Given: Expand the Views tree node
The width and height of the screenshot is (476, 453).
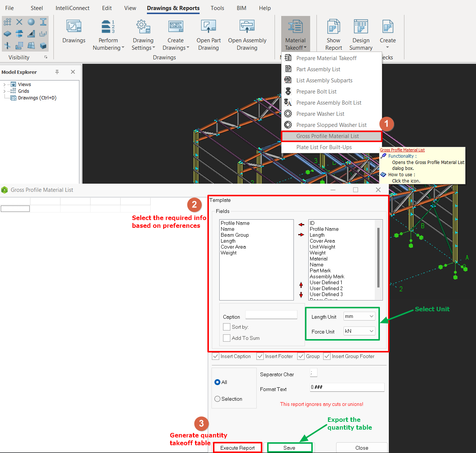Looking at the screenshot, I should pos(4,85).
